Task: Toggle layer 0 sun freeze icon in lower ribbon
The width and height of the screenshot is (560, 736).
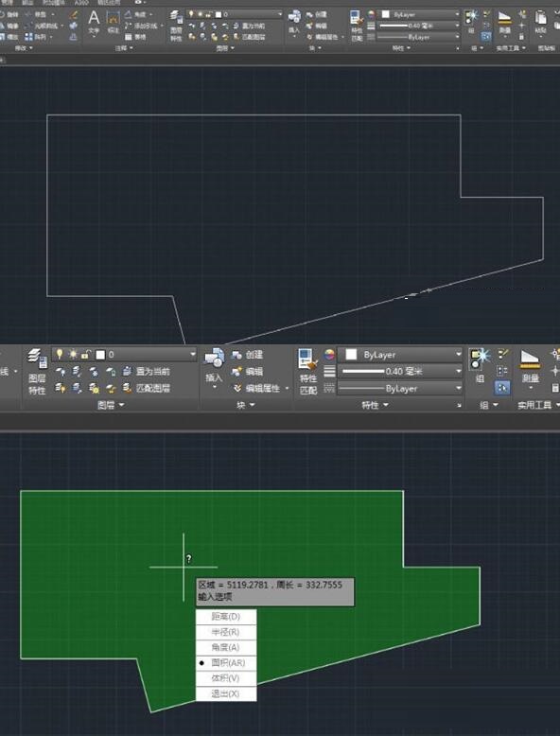Action: (73, 355)
